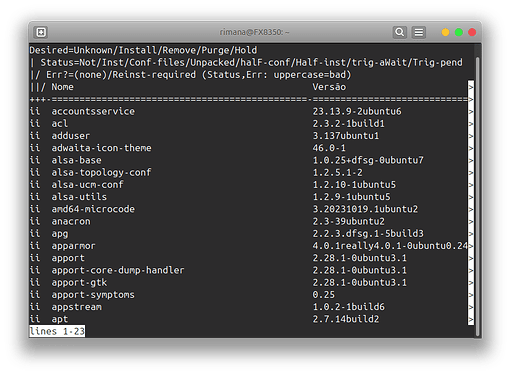The width and height of the screenshot is (510, 375).
Task: Click the appstream version 1.0.2-1build6
Action: click(x=349, y=307)
